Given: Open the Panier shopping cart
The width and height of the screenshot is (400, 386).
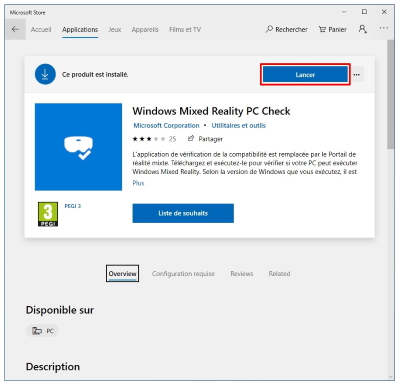Looking at the screenshot, I should pos(333,29).
